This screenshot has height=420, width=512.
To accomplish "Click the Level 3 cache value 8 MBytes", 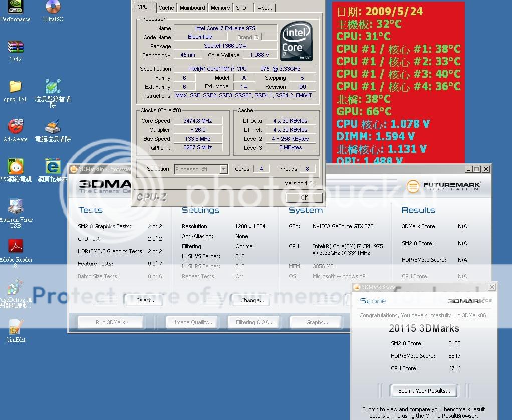I will coord(290,147).
